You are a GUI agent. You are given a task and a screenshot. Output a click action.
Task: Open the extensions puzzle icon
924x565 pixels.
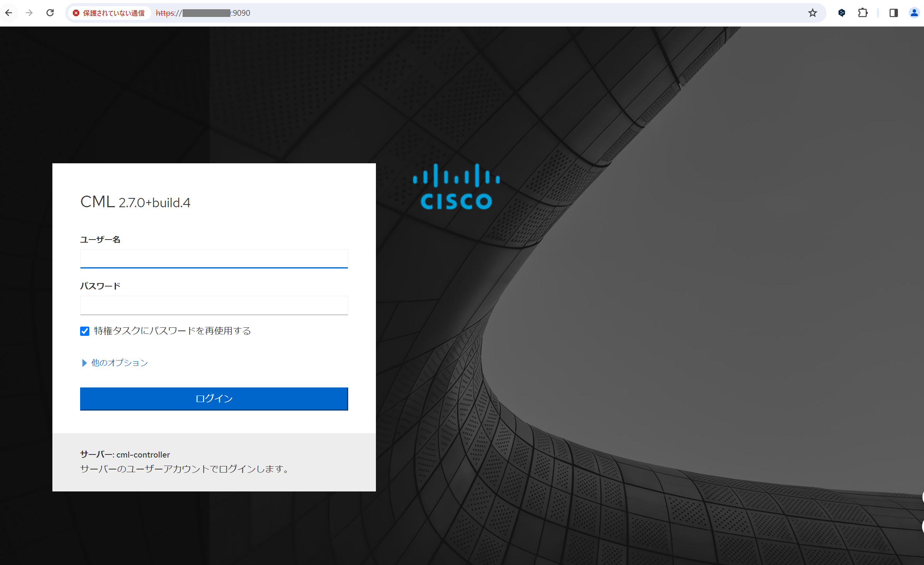pyautogui.click(x=863, y=13)
